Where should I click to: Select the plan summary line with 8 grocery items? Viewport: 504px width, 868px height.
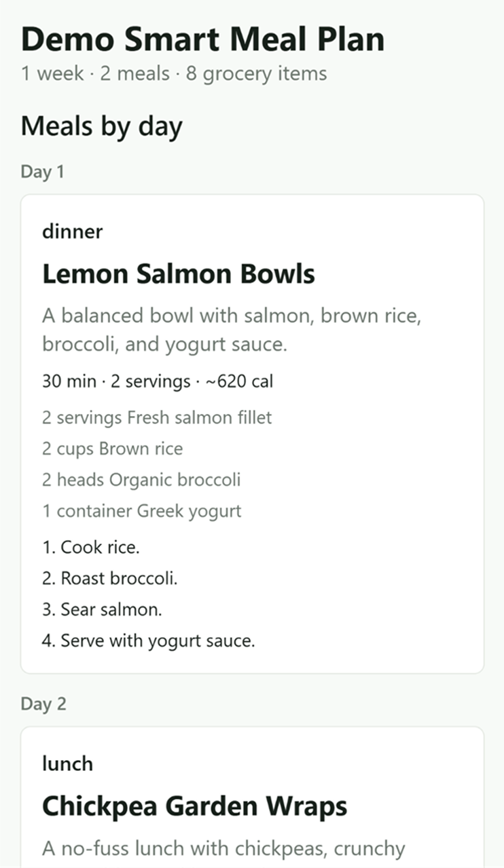(174, 73)
